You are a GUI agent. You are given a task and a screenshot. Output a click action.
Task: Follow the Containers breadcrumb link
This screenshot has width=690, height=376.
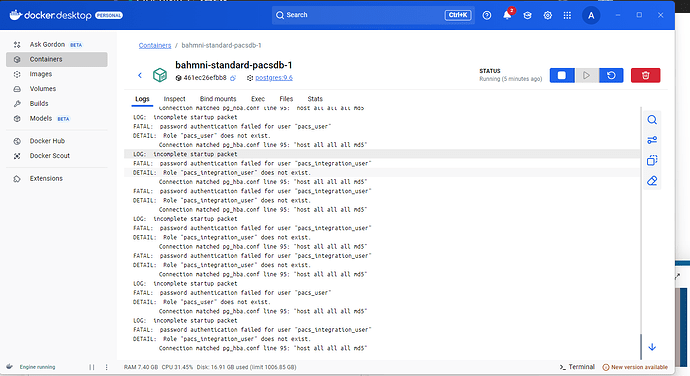tap(155, 45)
